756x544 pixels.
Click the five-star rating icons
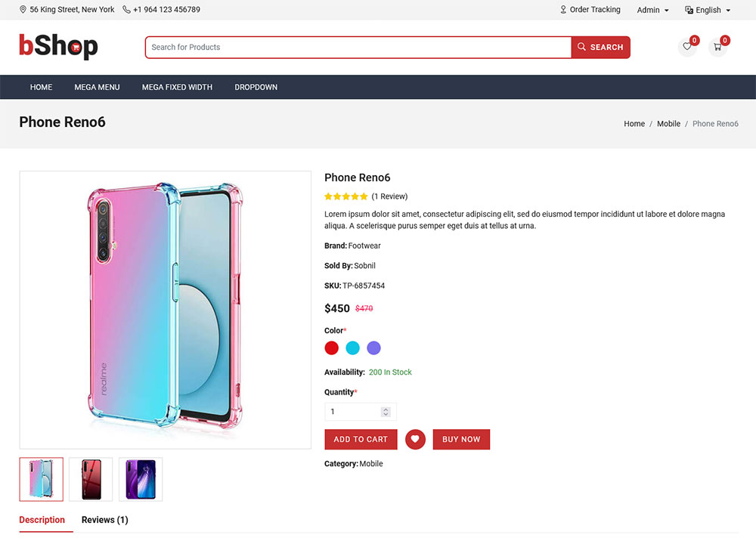click(x=345, y=196)
